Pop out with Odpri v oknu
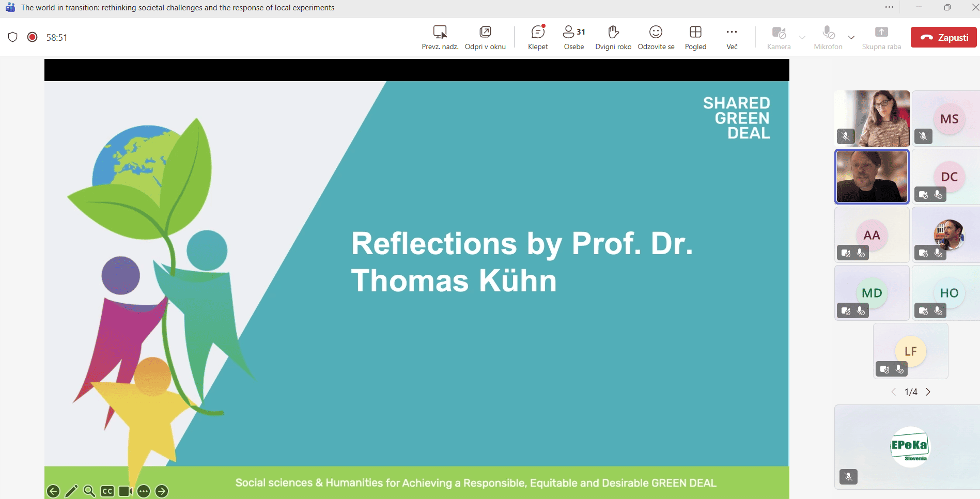The height and width of the screenshot is (499, 980). (x=485, y=37)
